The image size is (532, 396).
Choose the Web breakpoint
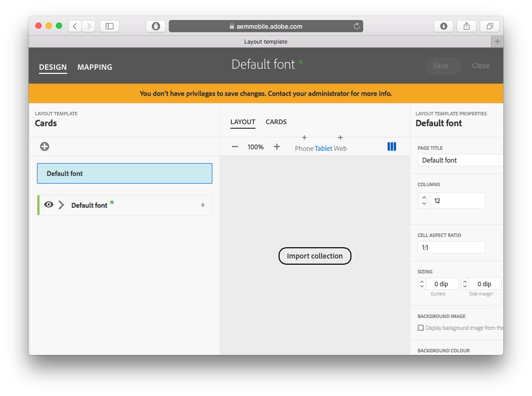340,148
